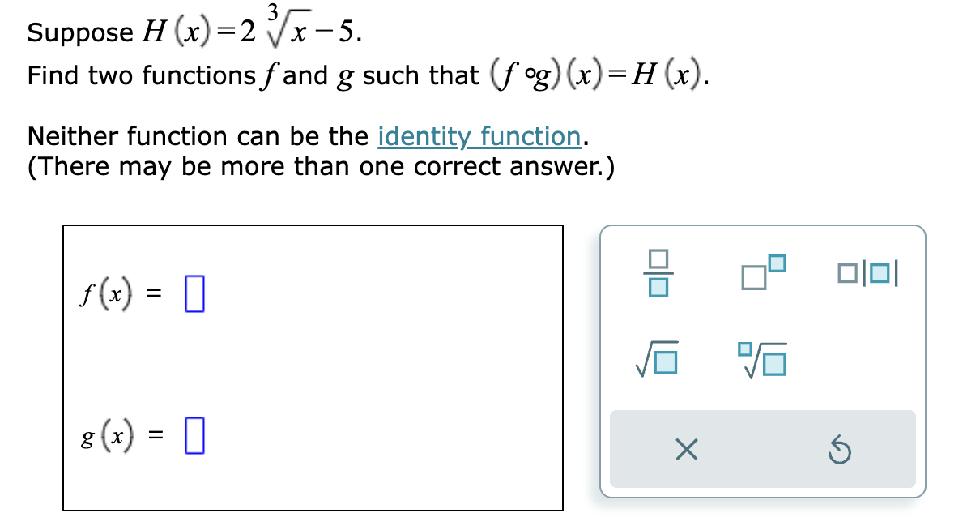Insert an exponent using the superscript icon
The height and width of the screenshot is (526, 980).
(761, 272)
